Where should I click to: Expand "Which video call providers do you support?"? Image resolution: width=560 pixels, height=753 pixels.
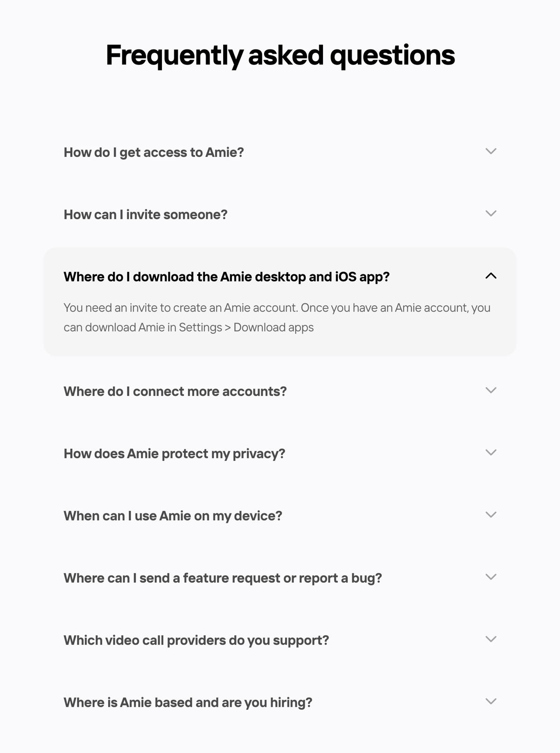point(196,640)
